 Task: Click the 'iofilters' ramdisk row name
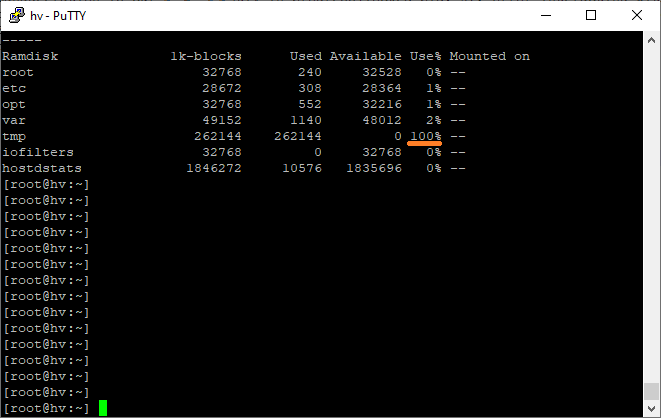[x=38, y=152]
